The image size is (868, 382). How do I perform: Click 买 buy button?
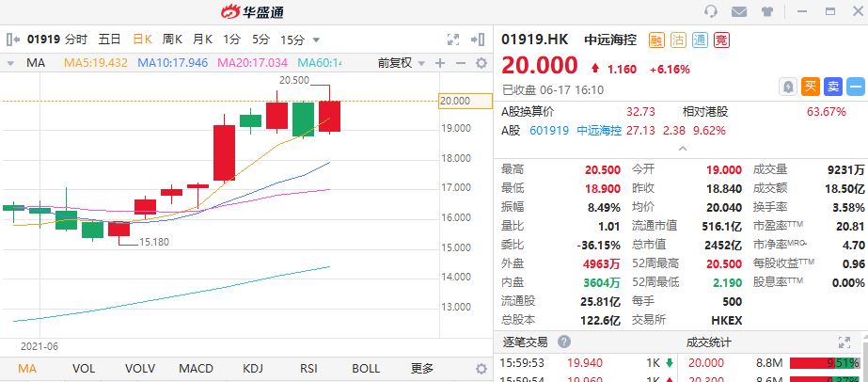coord(811,87)
